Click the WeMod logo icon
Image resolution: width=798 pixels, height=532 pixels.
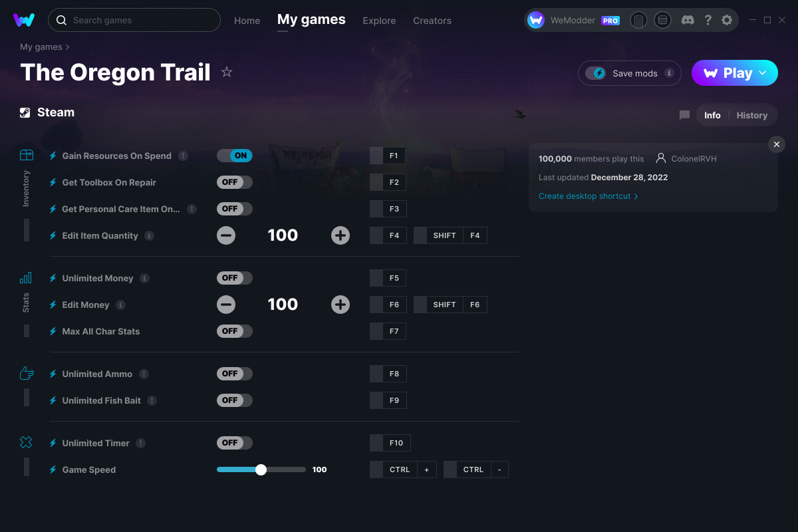click(x=24, y=20)
